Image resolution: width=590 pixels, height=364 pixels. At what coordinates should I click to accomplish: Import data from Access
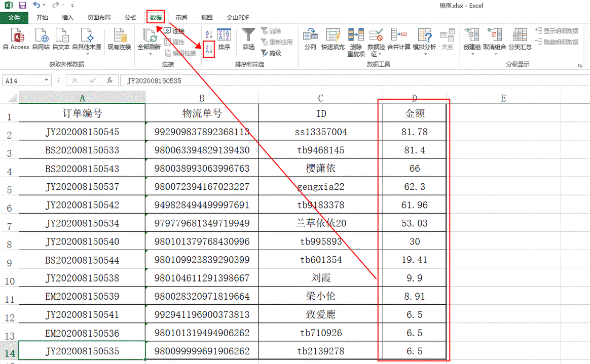point(16,41)
